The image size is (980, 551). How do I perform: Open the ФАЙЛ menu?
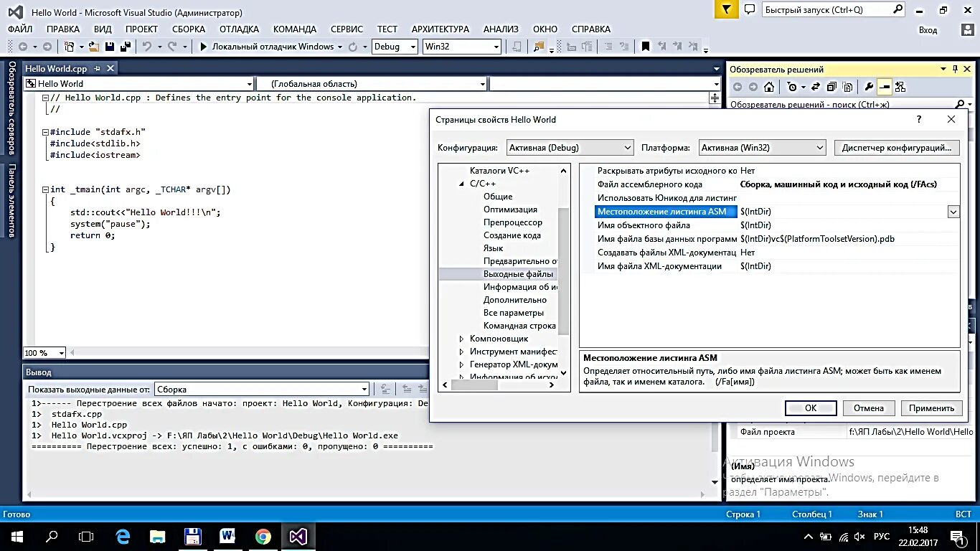click(x=20, y=29)
